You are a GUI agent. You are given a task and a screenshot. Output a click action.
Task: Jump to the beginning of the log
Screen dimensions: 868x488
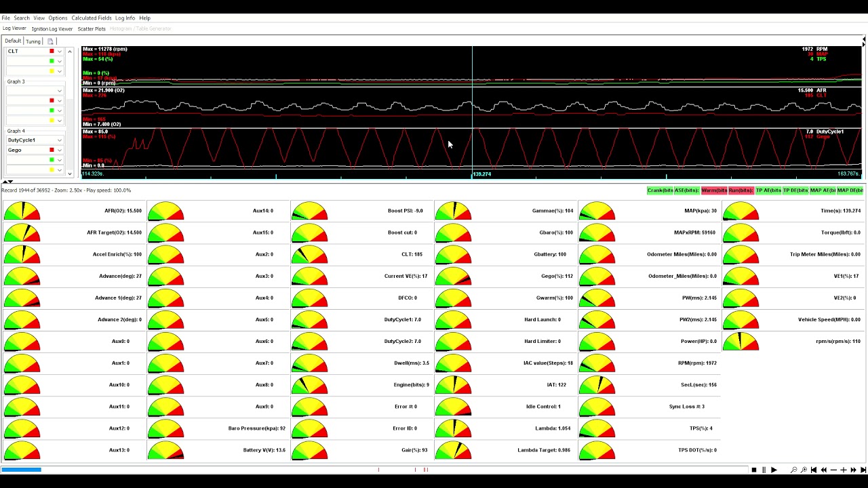tap(814, 470)
